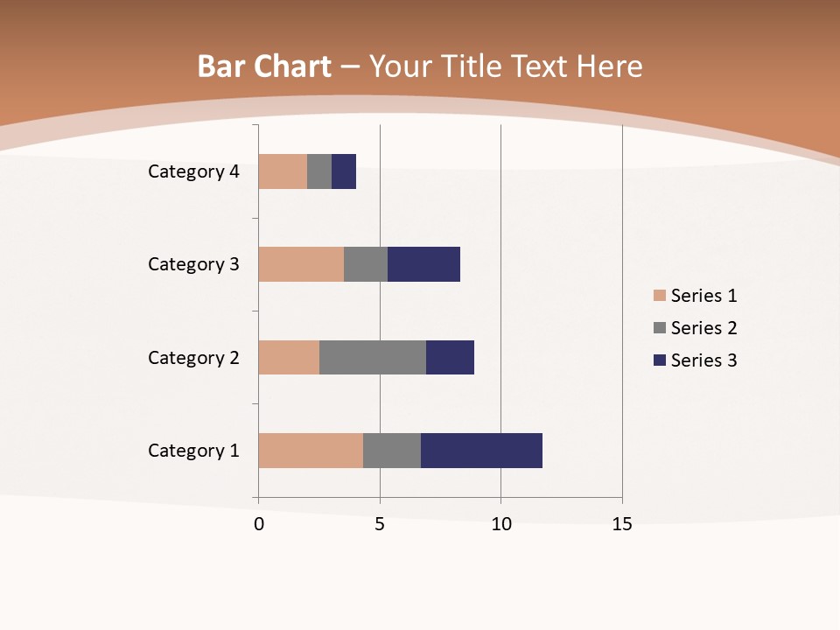Screen dimensions: 840x630
Task: Click the Series 3 legend label
Action: 703,360
